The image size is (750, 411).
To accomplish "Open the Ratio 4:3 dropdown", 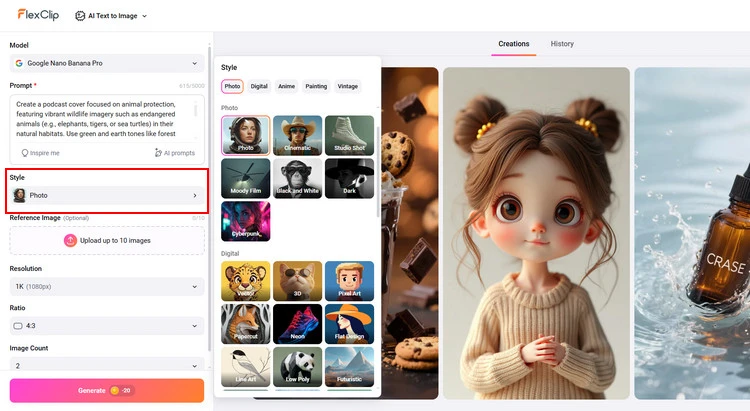I will coord(107,326).
